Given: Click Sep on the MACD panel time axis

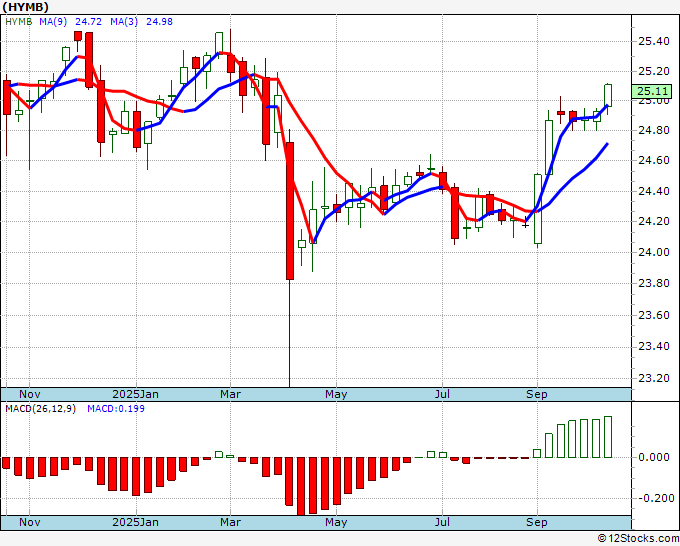Looking at the screenshot, I should pos(536,522).
